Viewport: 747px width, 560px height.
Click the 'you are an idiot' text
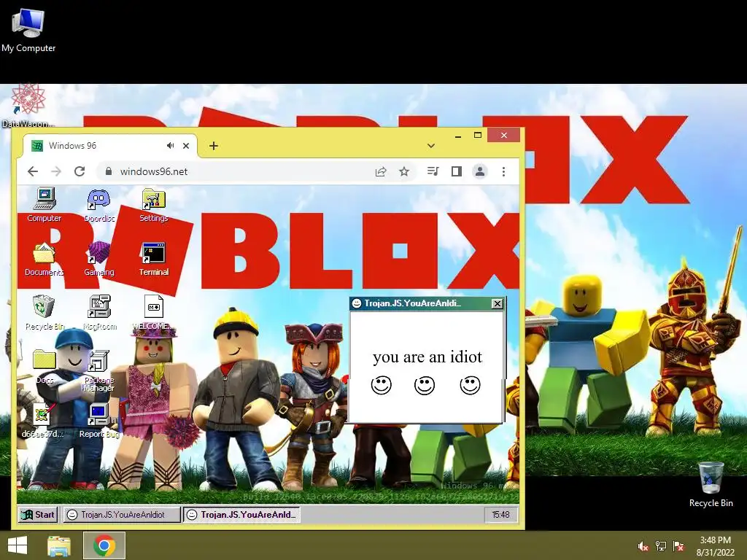click(x=427, y=357)
